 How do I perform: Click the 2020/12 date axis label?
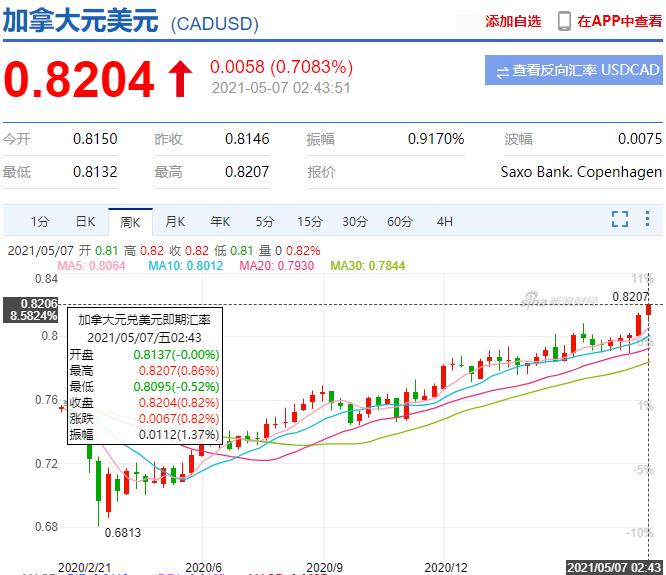coord(446,568)
